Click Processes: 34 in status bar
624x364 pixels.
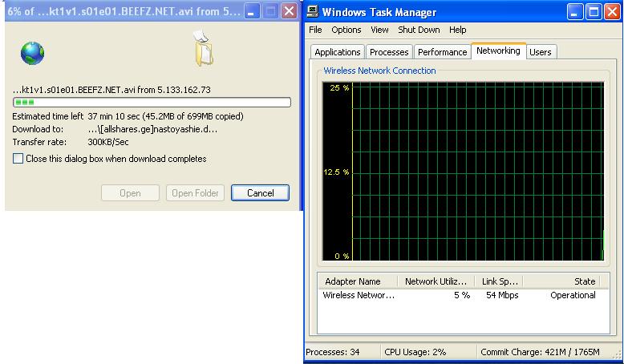click(333, 352)
